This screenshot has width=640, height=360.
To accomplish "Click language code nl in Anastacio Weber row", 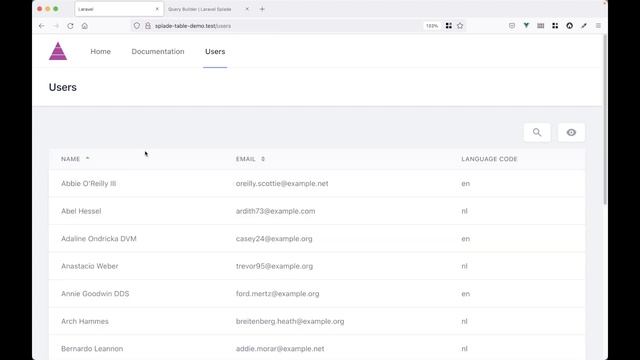I will click(x=464, y=266).
